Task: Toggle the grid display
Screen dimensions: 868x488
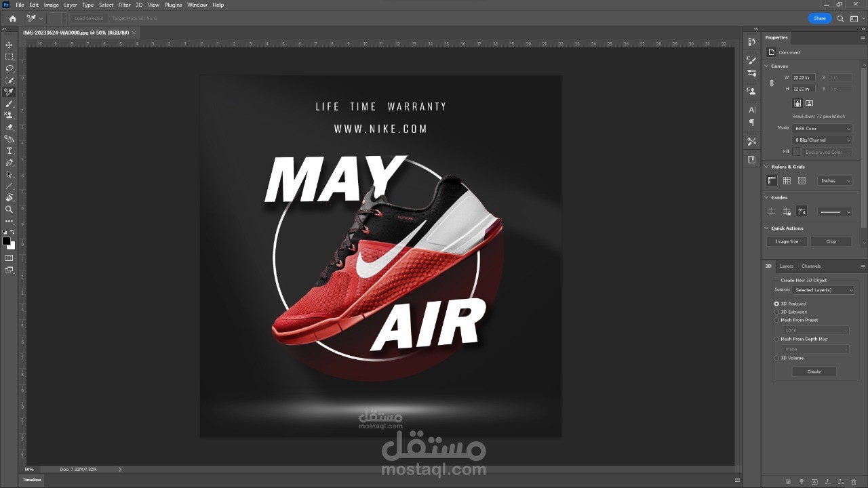Action: 787,181
